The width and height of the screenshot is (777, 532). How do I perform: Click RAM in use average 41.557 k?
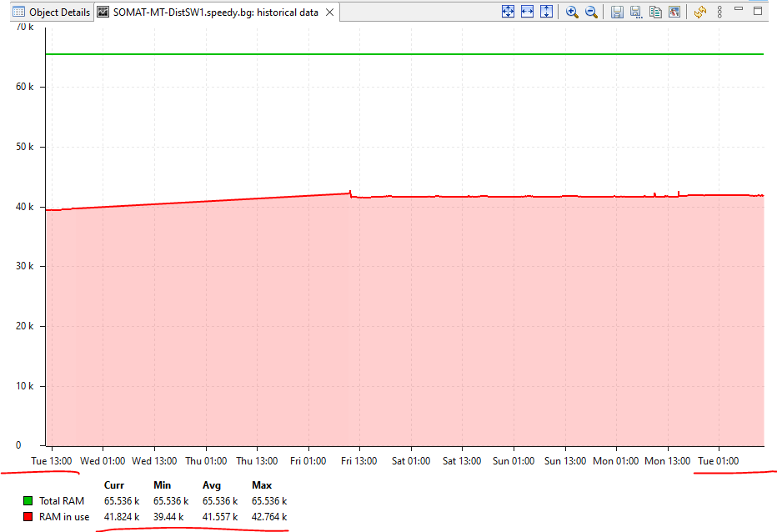[x=220, y=517]
